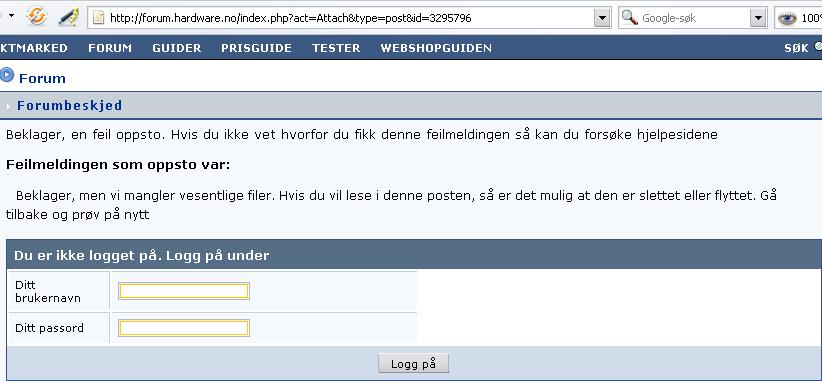The image size is (822, 381).
Task: Focus the Ditt passord input field
Action: tap(183, 328)
